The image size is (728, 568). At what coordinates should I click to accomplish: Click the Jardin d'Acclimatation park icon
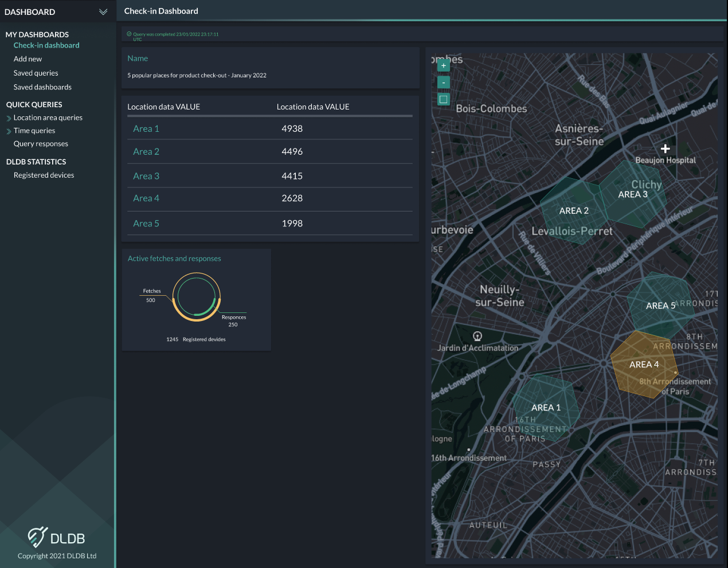tap(477, 336)
